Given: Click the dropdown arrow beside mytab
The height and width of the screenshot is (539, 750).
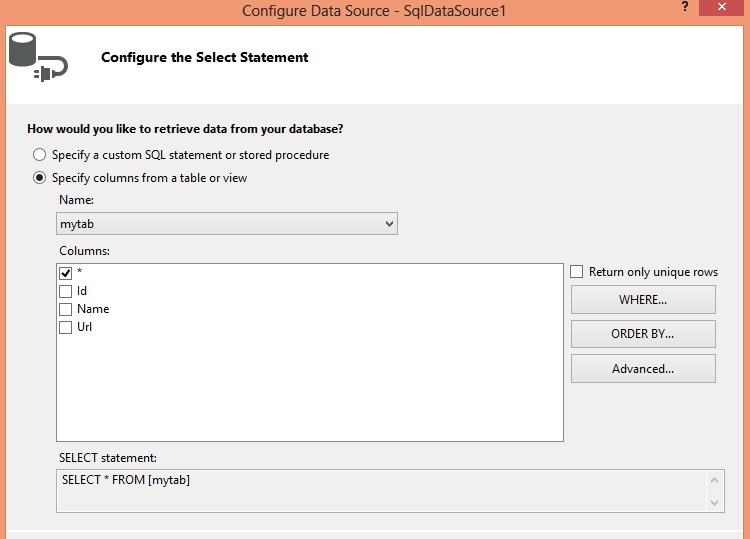Looking at the screenshot, I should point(389,224).
